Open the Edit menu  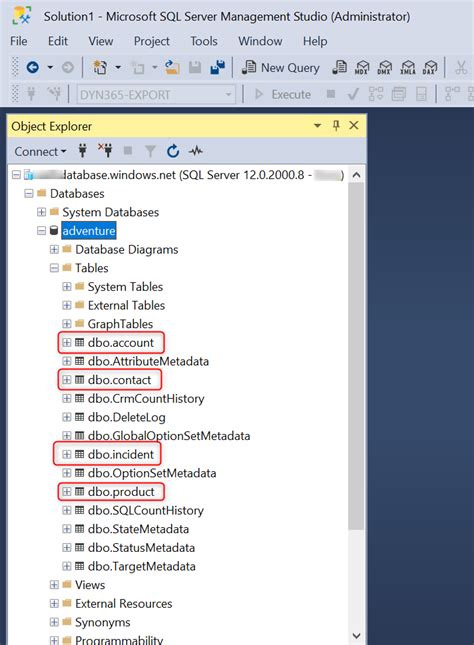[58, 41]
